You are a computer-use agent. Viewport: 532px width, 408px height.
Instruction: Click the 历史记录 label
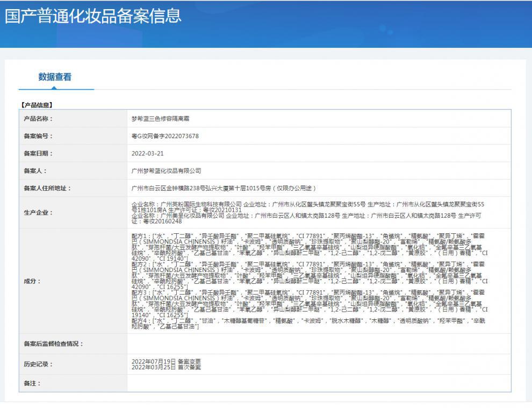tap(38, 364)
